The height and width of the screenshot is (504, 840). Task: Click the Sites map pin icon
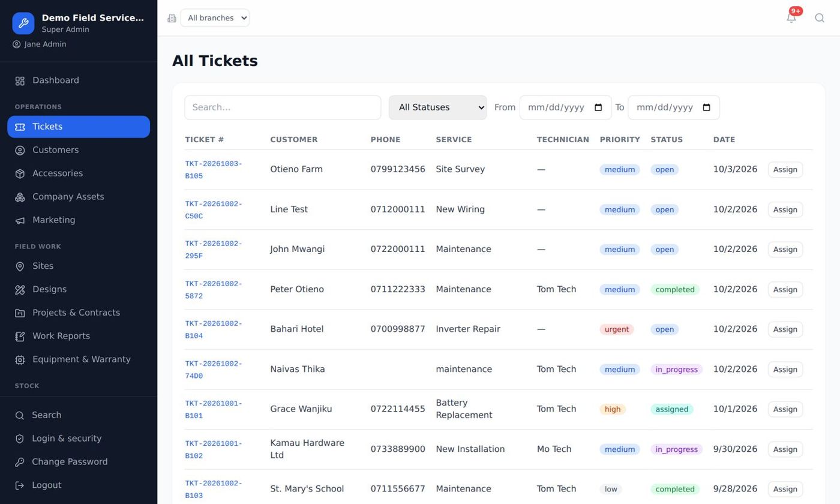click(x=20, y=266)
